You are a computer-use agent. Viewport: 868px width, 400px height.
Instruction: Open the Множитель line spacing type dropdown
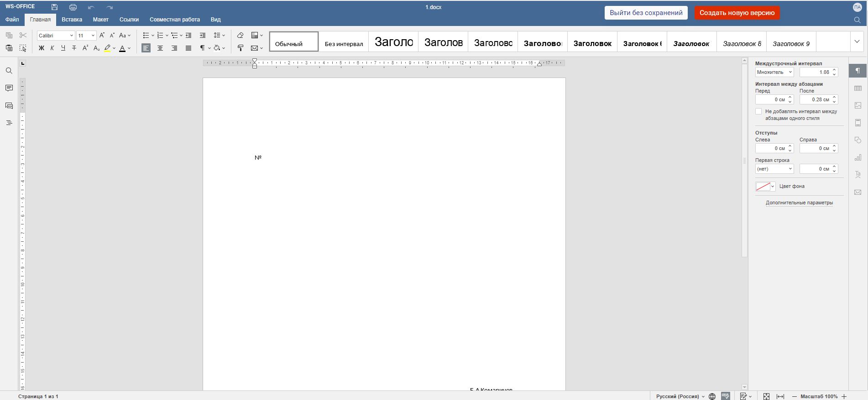point(774,72)
